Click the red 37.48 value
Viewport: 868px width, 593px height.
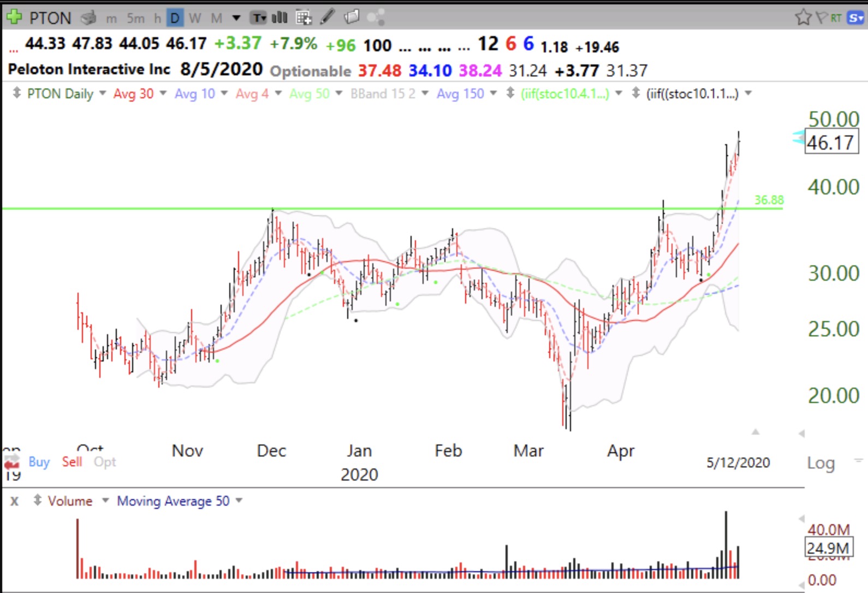tap(379, 70)
